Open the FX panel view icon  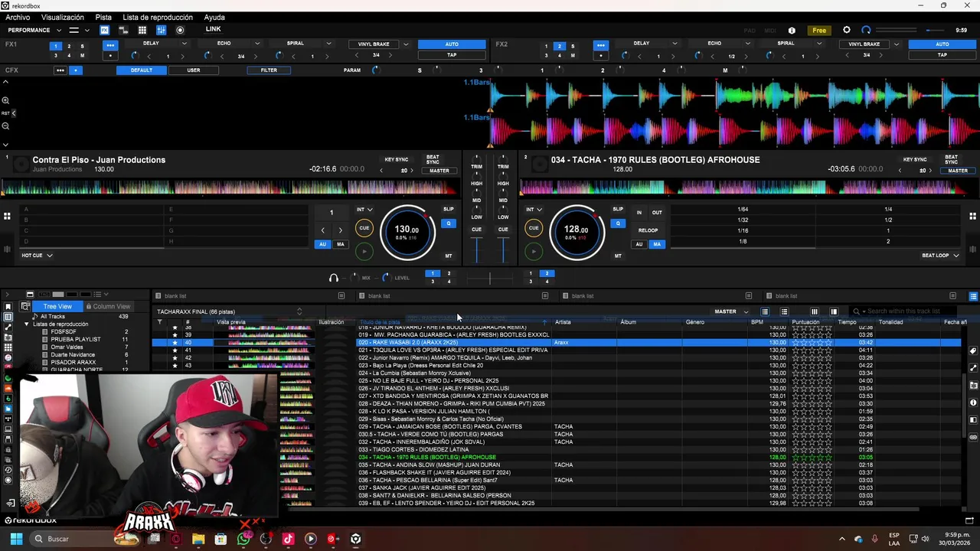(x=104, y=30)
